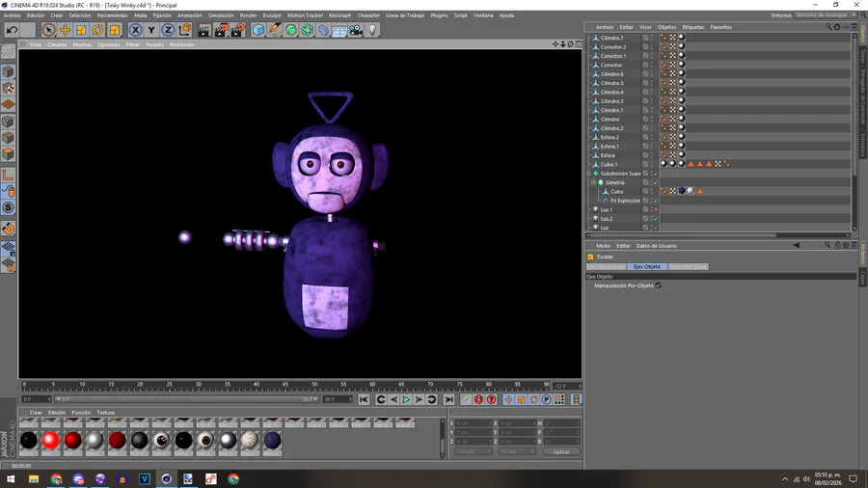Toggle Manipulación Por-Objeto checkbox
This screenshot has height=488, width=868.
tap(658, 285)
